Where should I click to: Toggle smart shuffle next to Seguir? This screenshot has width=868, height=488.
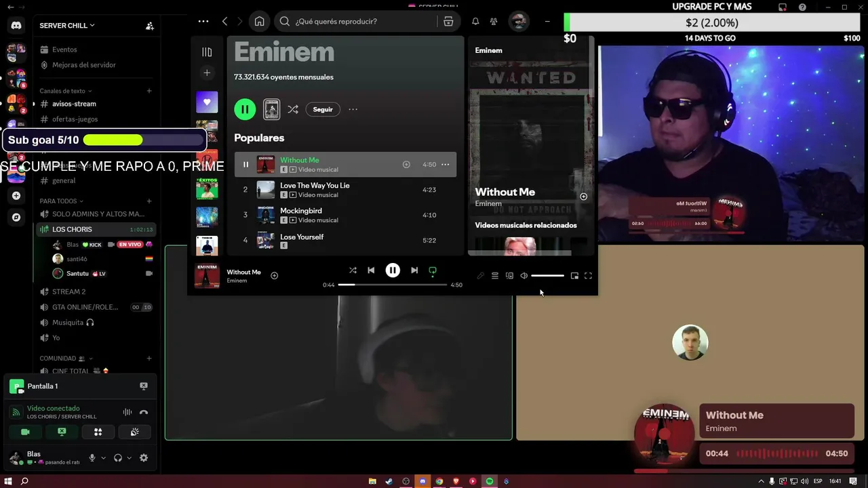point(293,109)
